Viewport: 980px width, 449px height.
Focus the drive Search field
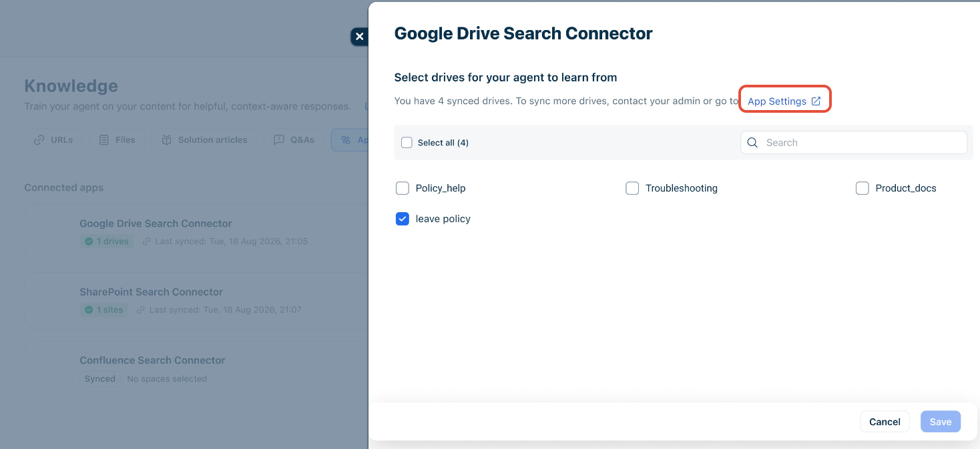point(854,143)
